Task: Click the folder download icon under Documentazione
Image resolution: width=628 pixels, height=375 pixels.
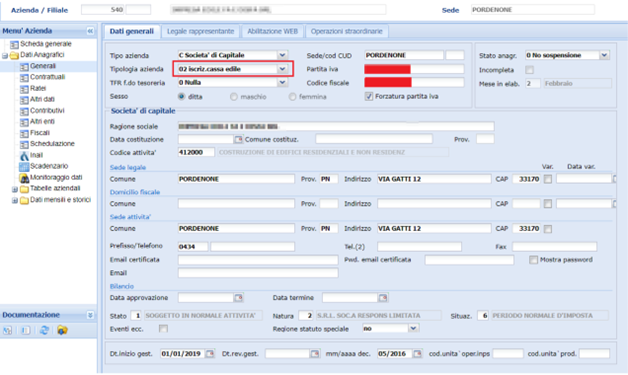Action: pos(62,330)
